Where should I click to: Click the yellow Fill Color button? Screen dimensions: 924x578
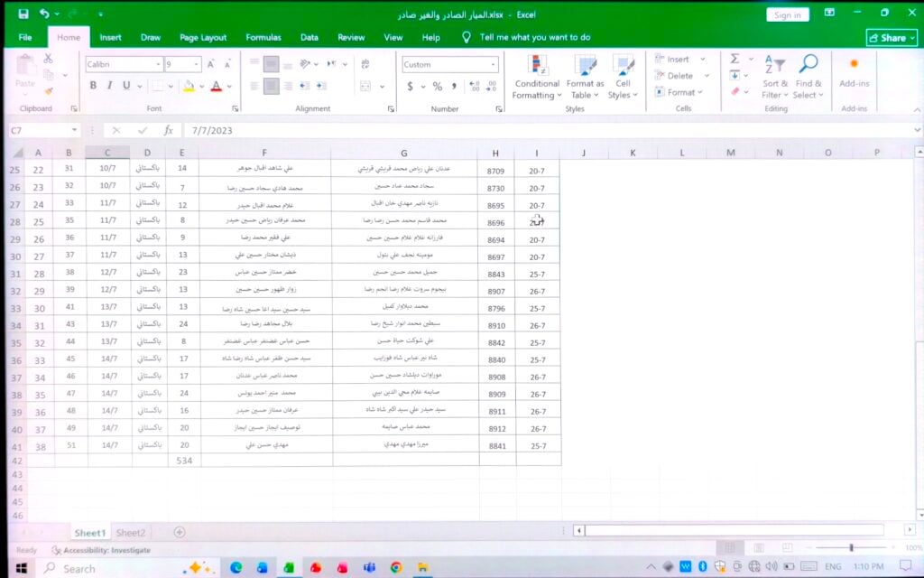189,86
